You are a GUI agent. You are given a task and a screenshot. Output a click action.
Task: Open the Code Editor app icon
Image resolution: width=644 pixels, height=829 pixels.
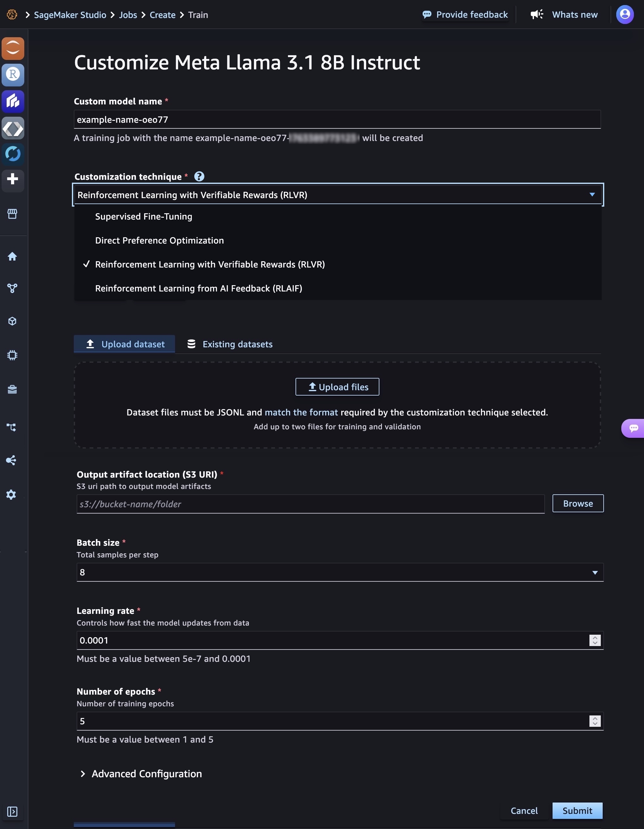tap(13, 128)
